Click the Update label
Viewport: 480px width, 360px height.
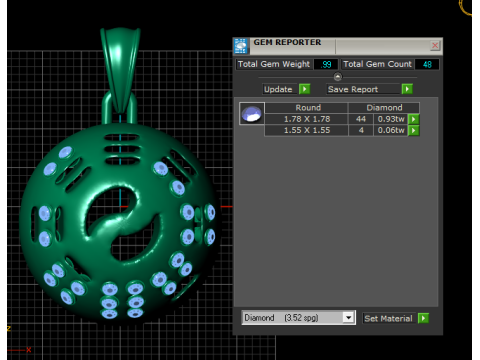coord(278,89)
